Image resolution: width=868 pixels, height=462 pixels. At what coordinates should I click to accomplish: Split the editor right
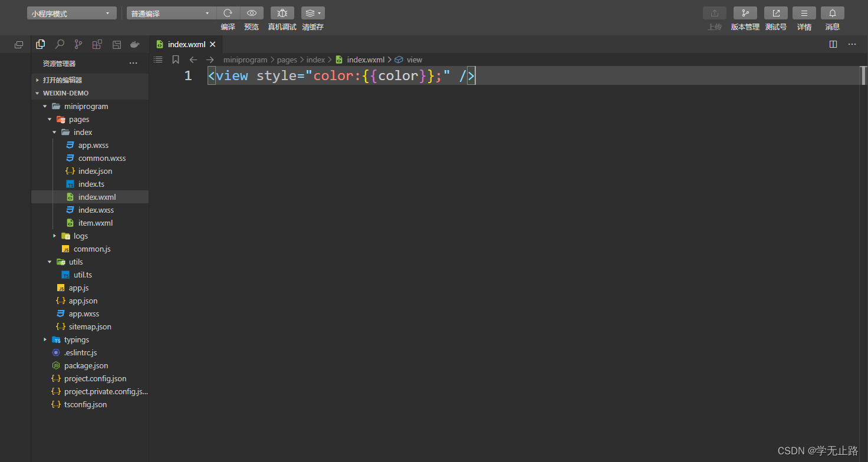[x=833, y=44]
